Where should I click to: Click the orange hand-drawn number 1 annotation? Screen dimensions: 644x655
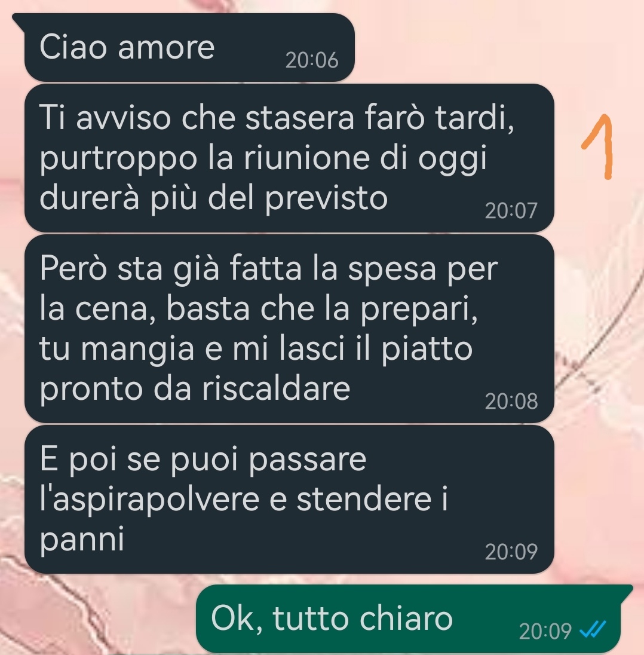point(598,146)
